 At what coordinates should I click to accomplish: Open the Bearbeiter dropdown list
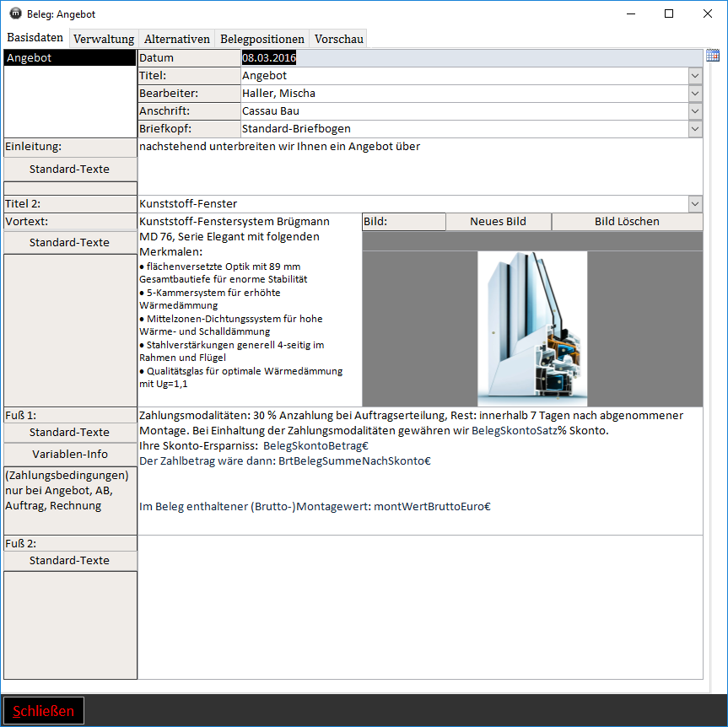pyautogui.click(x=695, y=94)
